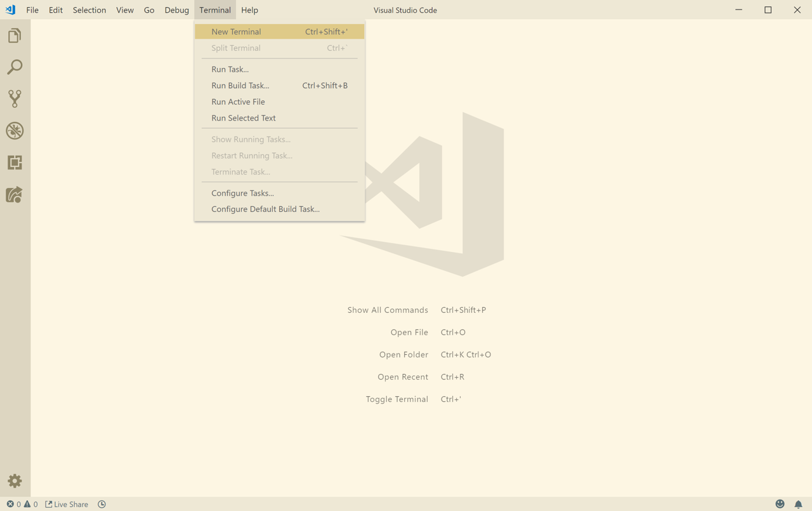Image resolution: width=812 pixels, height=511 pixels.
Task: Click the Open File hint text
Action: click(x=409, y=333)
